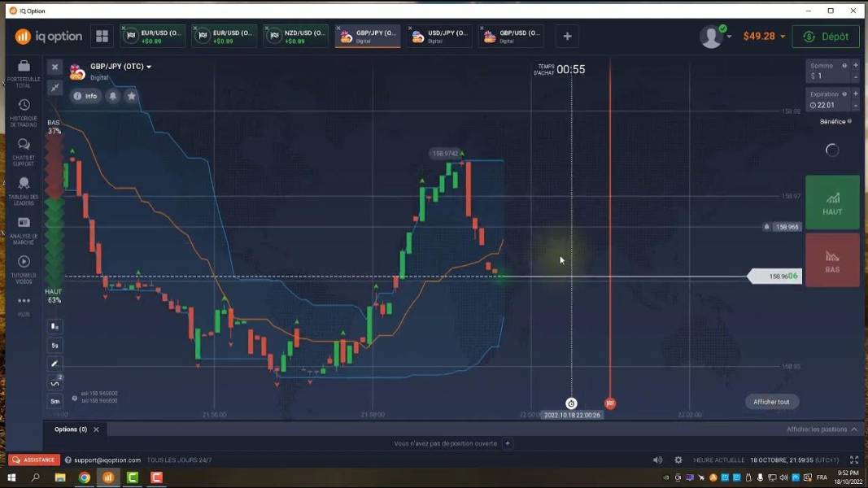The height and width of the screenshot is (488, 868).
Task: Select the GBP/JPY Digital tab
Action: [369, 36]
